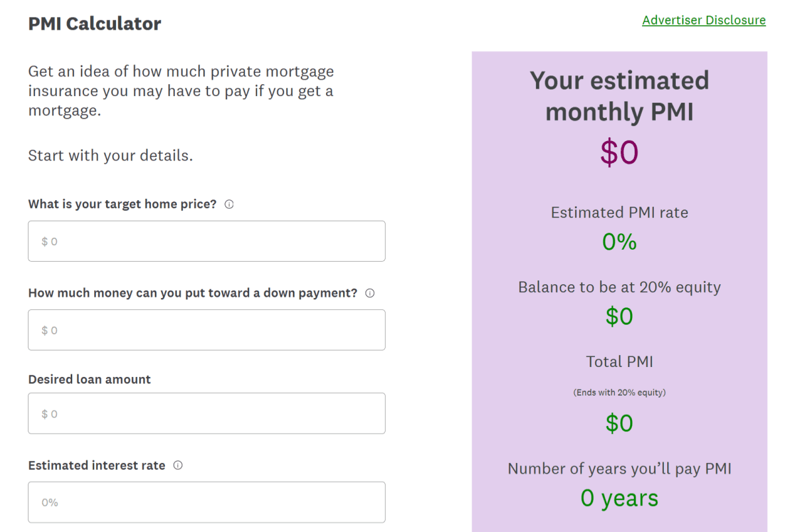This screenshot has height=532, width=795.
Task: Click the private mortgage insurance description paragraph
Action: click(x=180, y=91)
